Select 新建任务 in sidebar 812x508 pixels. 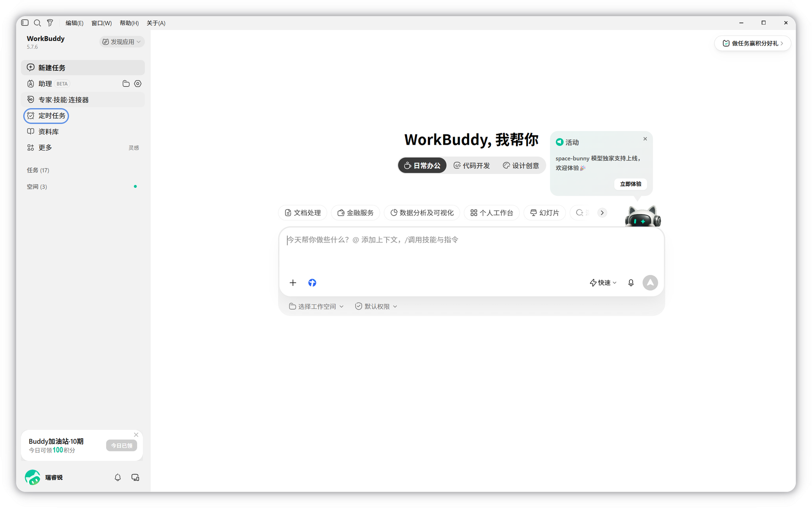click(x=83, y=68)
